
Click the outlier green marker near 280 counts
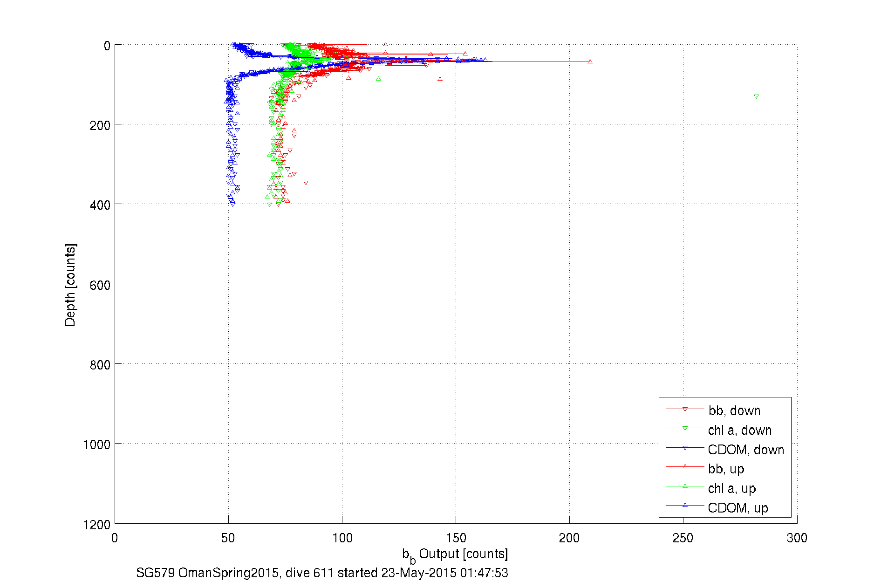click(756, 97)
